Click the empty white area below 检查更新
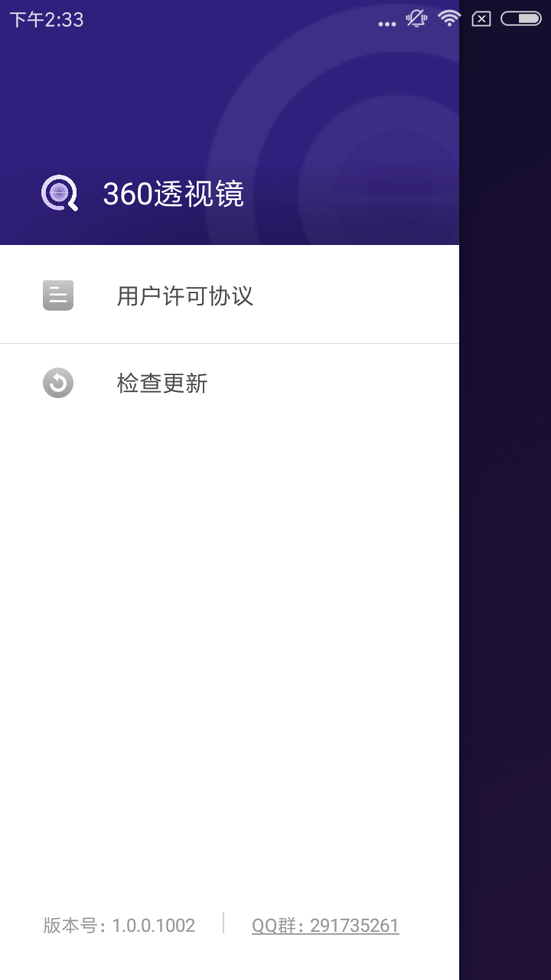 pos(230,651)
